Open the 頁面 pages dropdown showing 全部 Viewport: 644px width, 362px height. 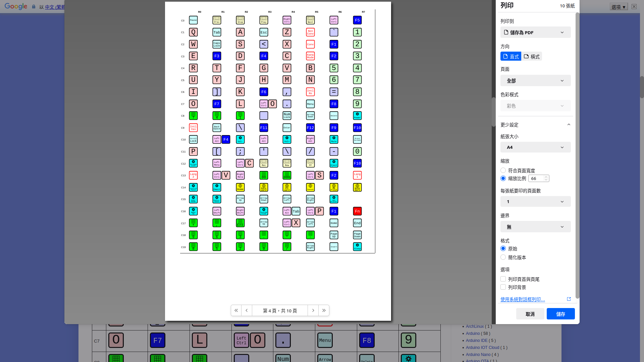[536, 80]
